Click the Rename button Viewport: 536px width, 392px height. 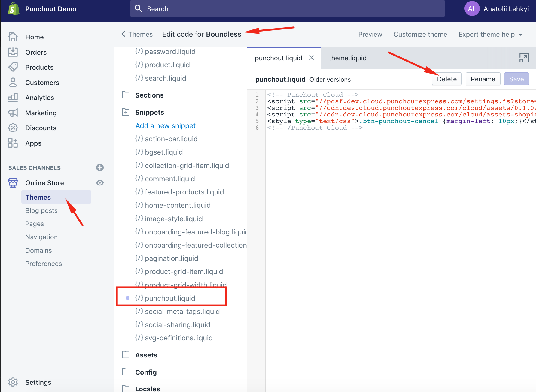(483, 79)
